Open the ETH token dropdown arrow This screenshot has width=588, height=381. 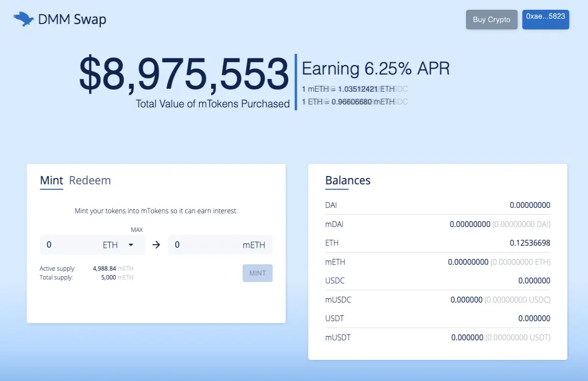click(x=131, y=245)
